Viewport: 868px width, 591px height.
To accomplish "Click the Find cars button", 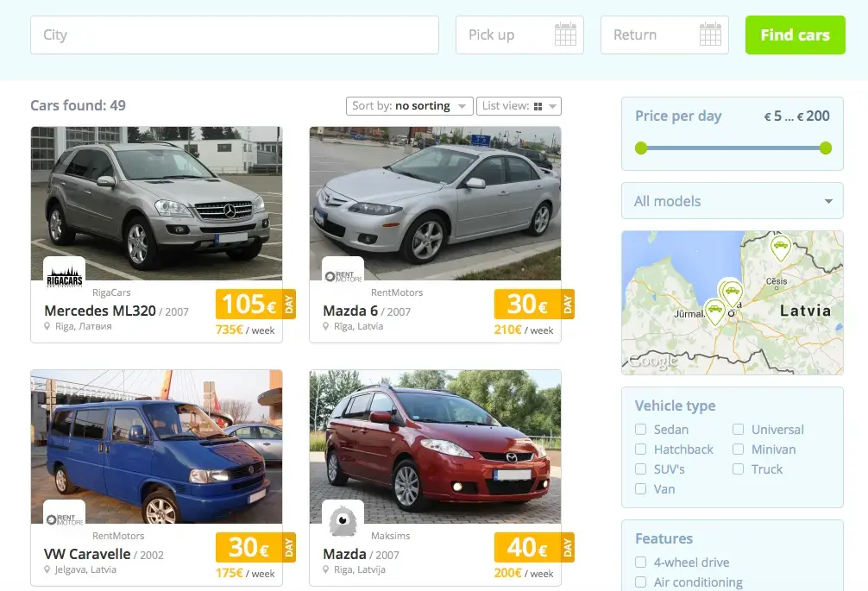I will [795, 35].
